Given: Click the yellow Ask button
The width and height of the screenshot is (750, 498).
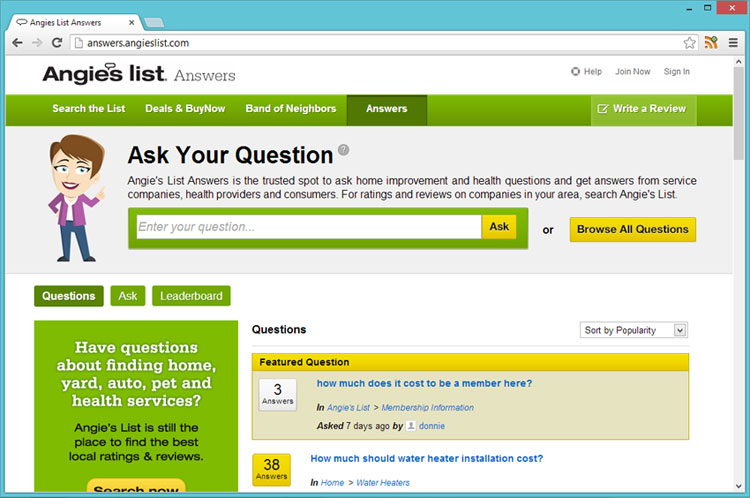Looking at the screenshot, I should coord(499,227).
